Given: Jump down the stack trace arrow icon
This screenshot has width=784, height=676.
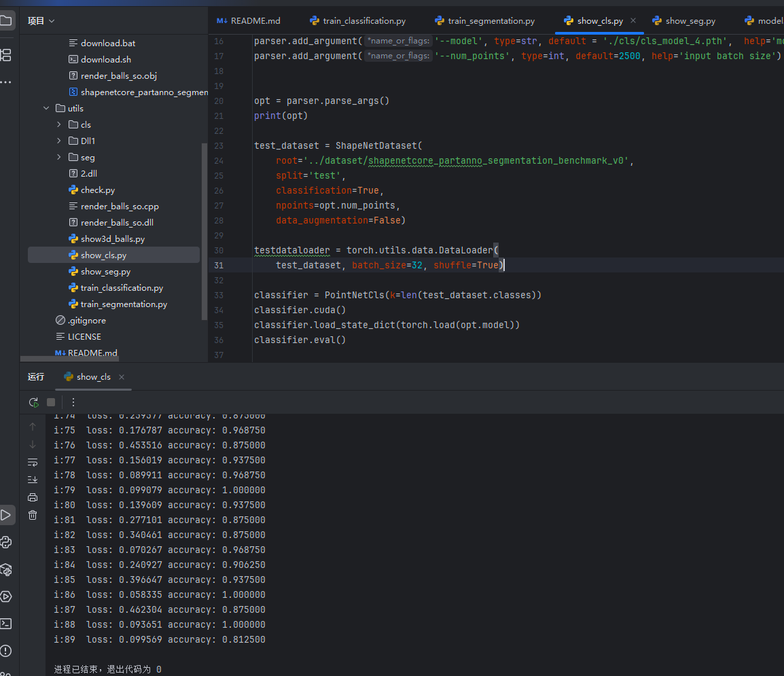Looking at the screenshot, I should point(33,444).
